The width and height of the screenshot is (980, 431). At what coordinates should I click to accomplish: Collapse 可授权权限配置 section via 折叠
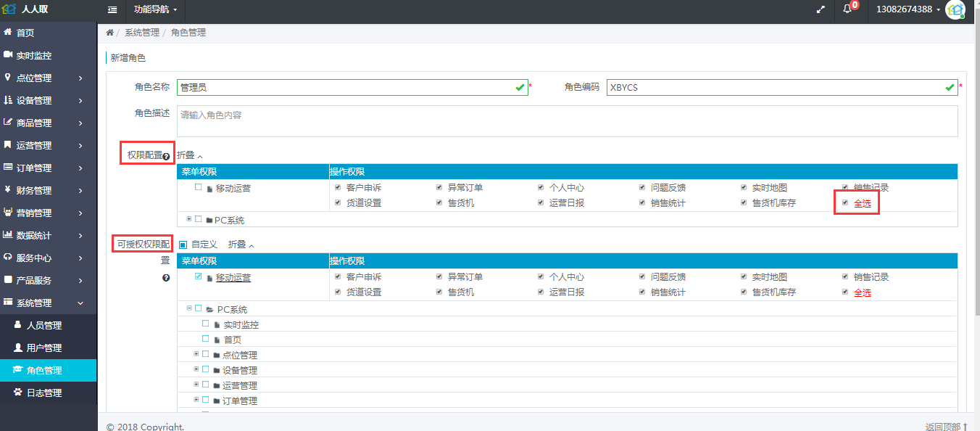pyautogui.click(x=241, y=245)
